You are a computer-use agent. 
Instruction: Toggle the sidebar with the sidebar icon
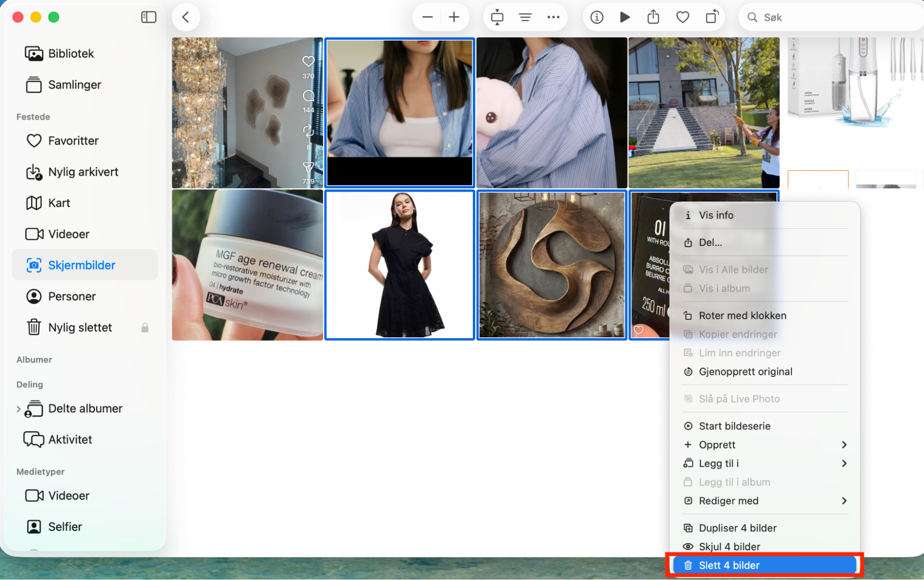pyautogui.click(x=148, y=18)
